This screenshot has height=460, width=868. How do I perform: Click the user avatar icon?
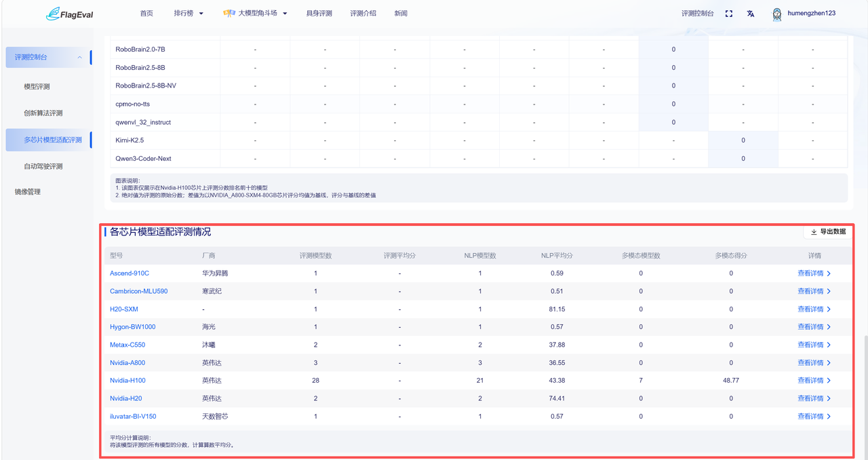[777, 14]
